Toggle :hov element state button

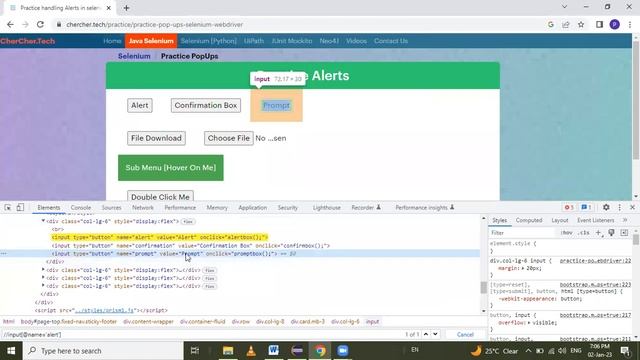click(x=567, y=233)
